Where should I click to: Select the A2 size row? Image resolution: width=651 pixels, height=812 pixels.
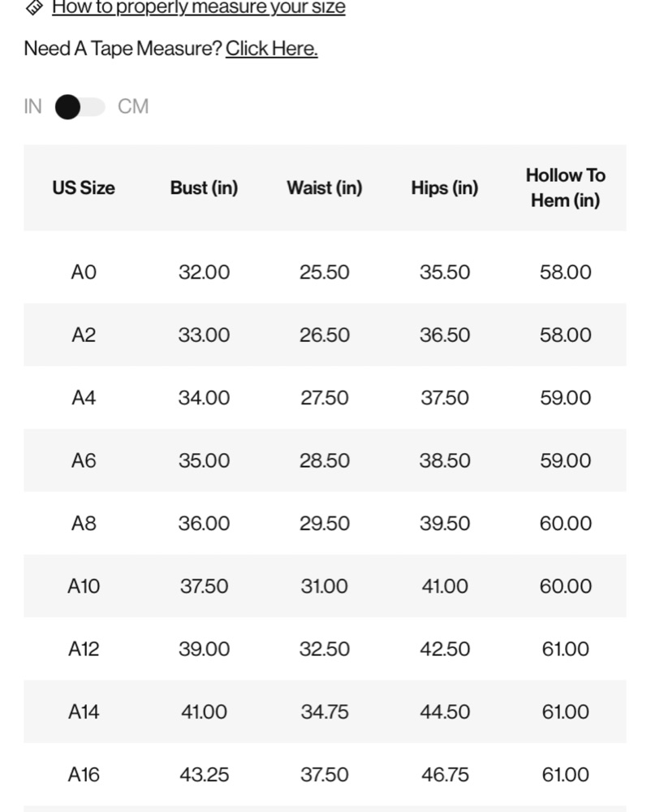(325, 335)
